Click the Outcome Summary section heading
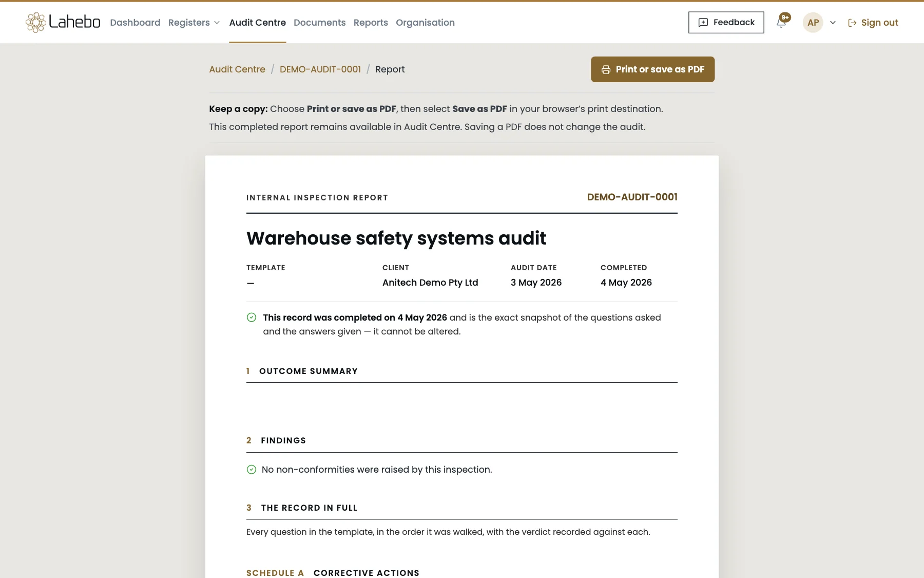 coord(309,371)
